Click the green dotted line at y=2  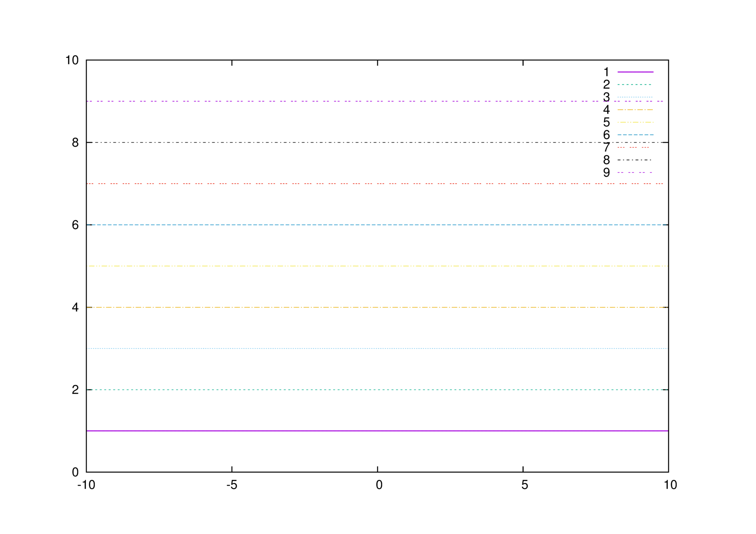click(x=377, y=390)
